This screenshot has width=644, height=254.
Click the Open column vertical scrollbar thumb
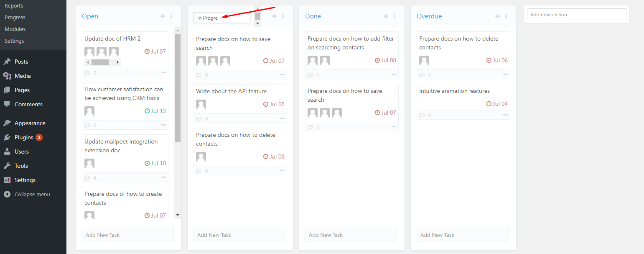[178, 88]
